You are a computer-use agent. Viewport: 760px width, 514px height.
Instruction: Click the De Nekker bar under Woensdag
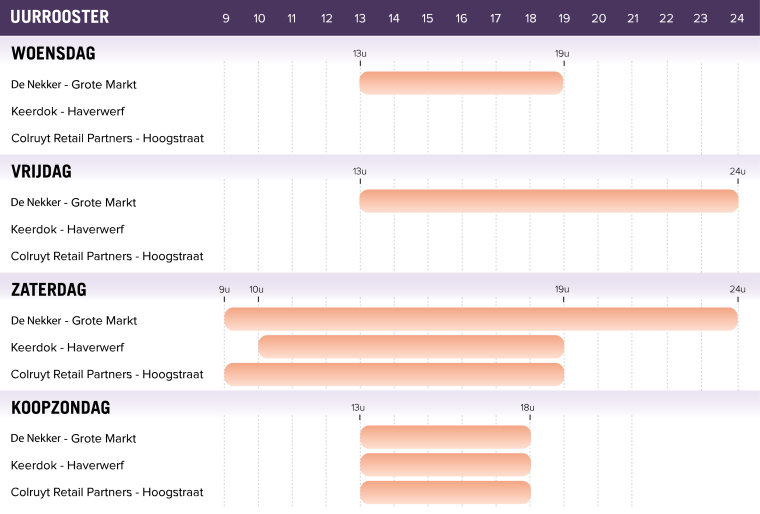coord(461,83)
